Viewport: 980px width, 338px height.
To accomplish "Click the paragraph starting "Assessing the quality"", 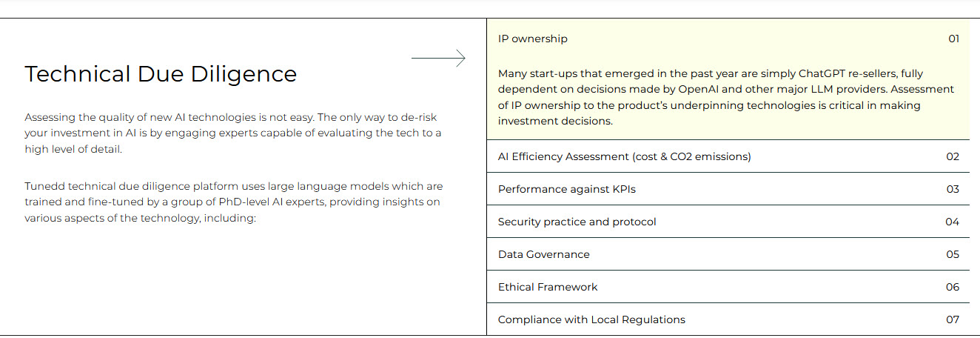I will click(x=233, y=133).
